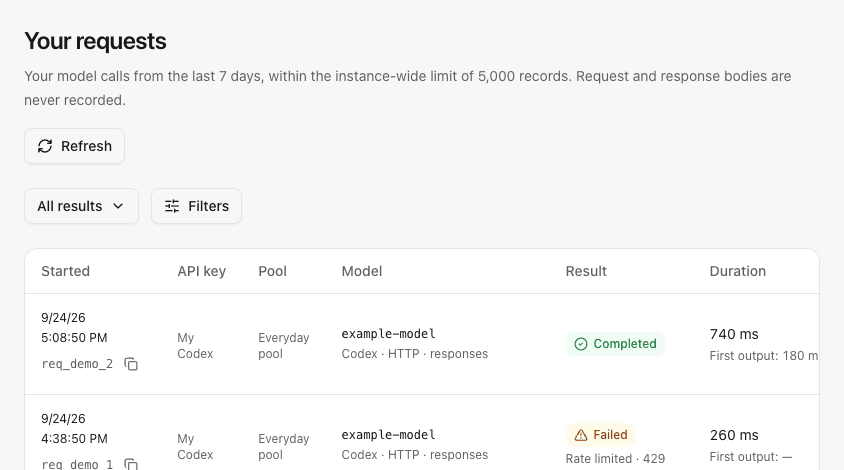Click the Failed status badge
Image resolution: width=844 pixels, height=470 pixels.
(601, 435)
